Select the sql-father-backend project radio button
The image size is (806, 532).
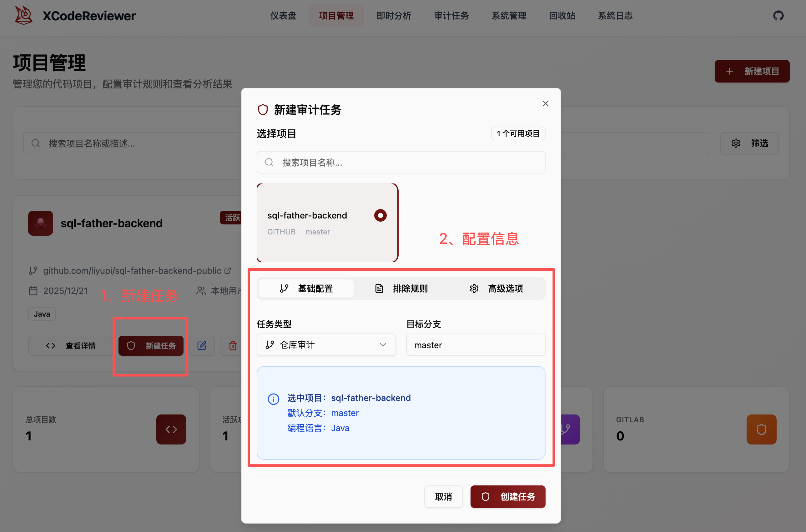pyautogui.click(x=380, y=215)
